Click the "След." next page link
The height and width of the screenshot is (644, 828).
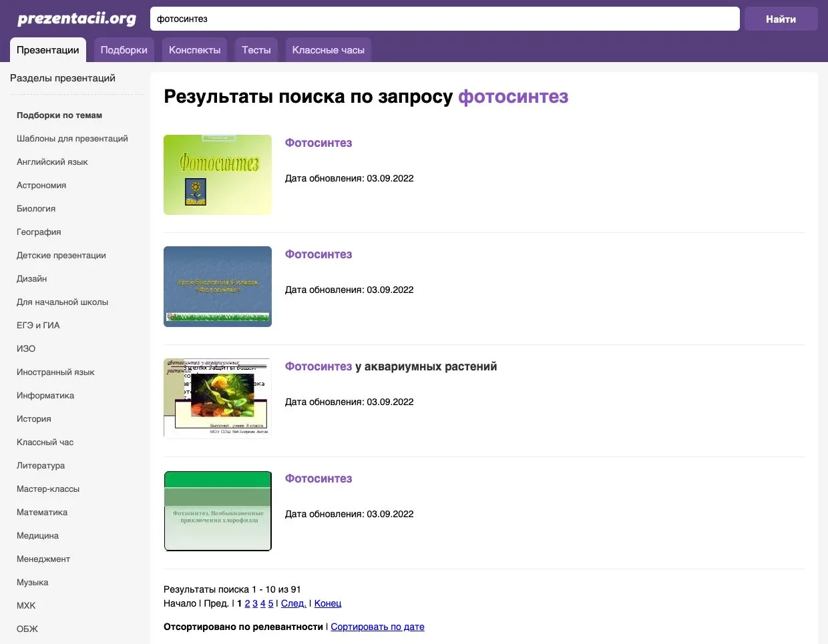293,603
